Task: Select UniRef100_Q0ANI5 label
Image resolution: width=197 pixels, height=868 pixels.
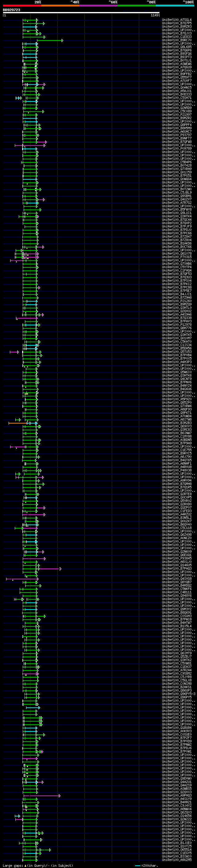Action: tap(177, 88)
